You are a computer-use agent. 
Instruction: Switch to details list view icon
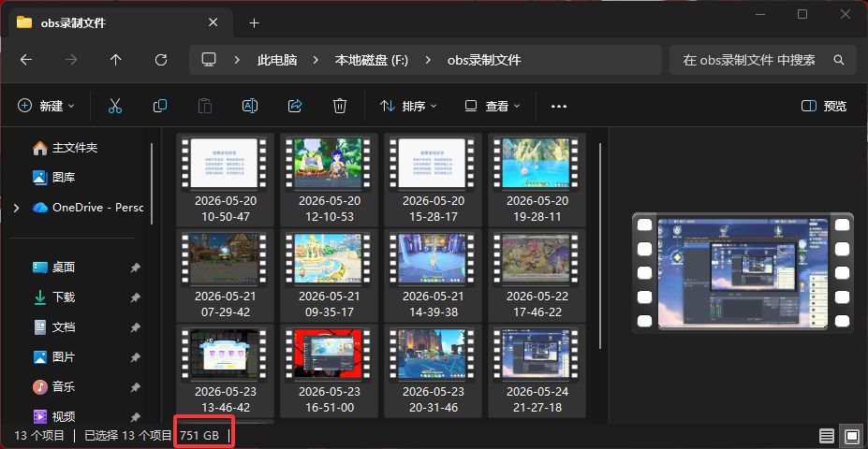(827, 436)
